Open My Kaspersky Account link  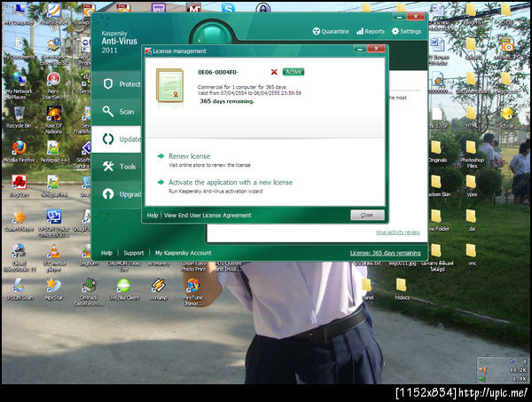184,253
